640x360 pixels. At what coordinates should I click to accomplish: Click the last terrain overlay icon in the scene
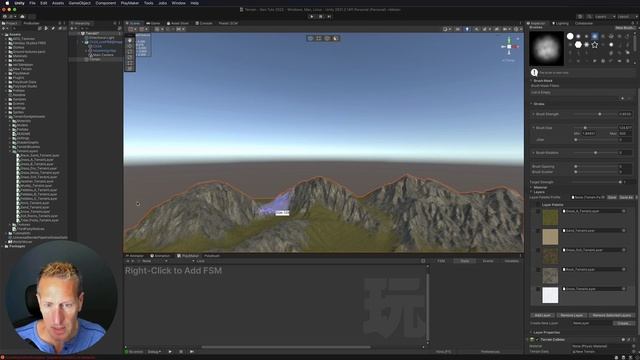pos(336,38)
